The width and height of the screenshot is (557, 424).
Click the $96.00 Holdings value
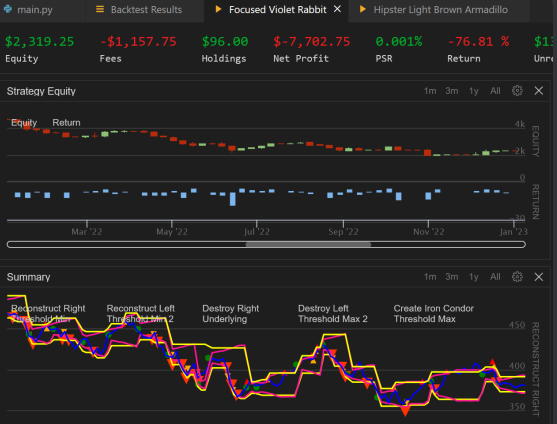(x=225, y=42)
